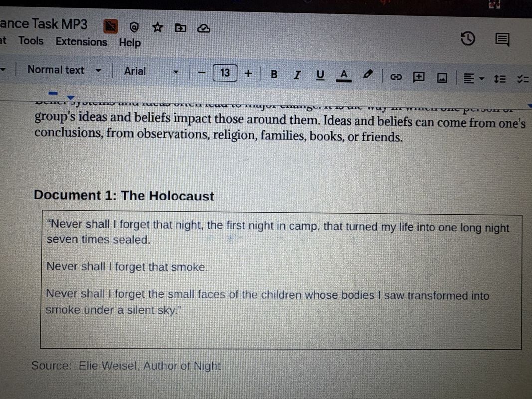Toggle underline formatting
This screenshot has height=399, width=532.
click(320, 75)
